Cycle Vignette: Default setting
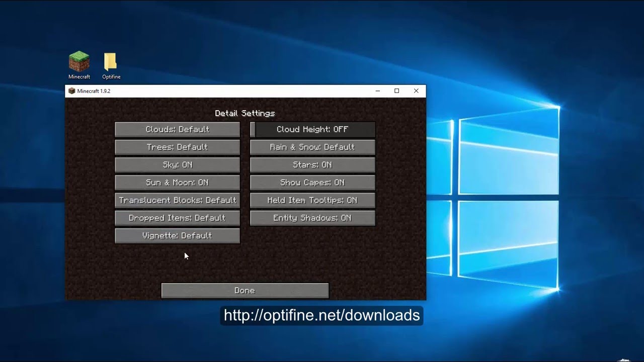 point(177,236)
